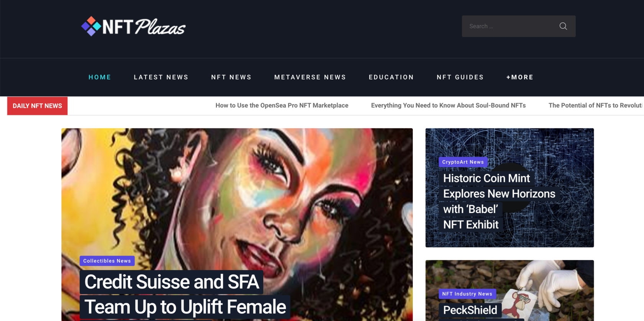This screenshot has width=644, height=321.
Task: Expand the +More menu
Action: point(520,77)
